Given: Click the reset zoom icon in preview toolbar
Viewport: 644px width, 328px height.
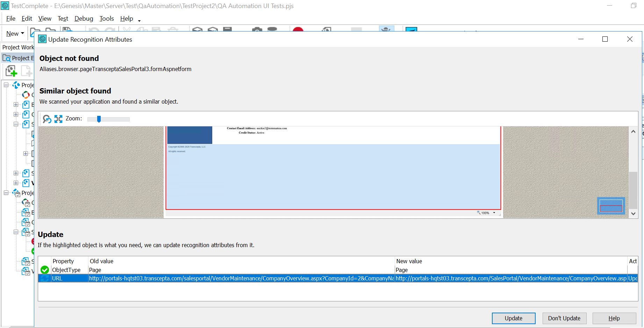Looking at the screenshot, I should 47,119.
